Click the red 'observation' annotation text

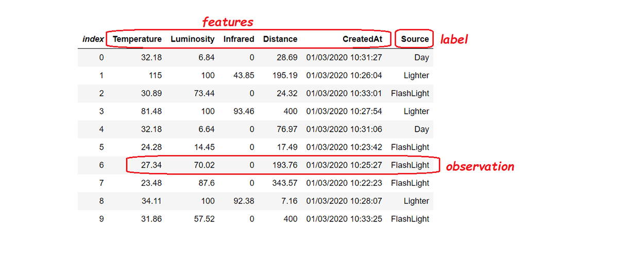[480, 166]
